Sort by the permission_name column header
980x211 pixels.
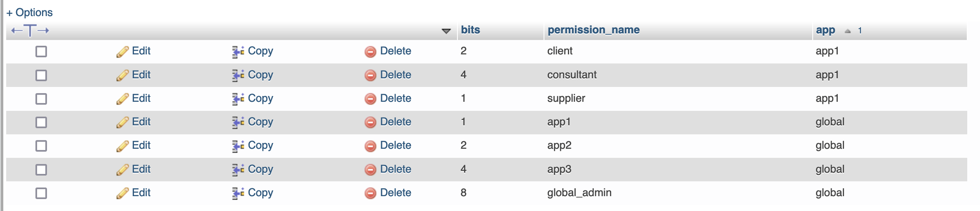click(593, 30)
